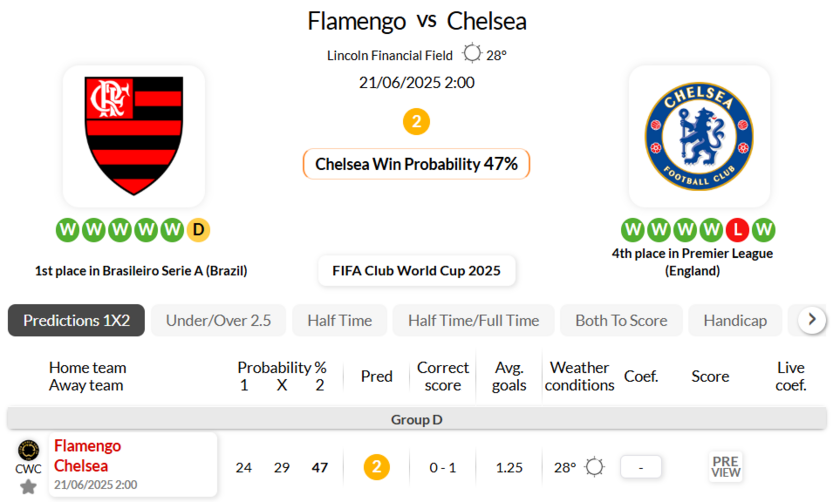Click the Flamengo club crest

point(134,135)
